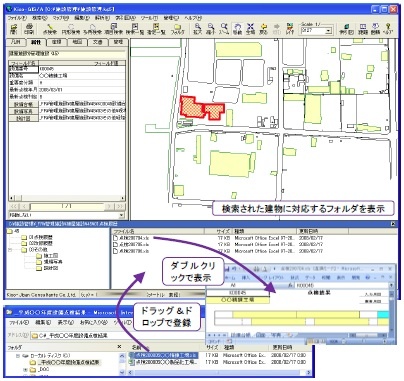404x381 pixels.
Task: Select the red hatched building on map
Action: point(202,108)
